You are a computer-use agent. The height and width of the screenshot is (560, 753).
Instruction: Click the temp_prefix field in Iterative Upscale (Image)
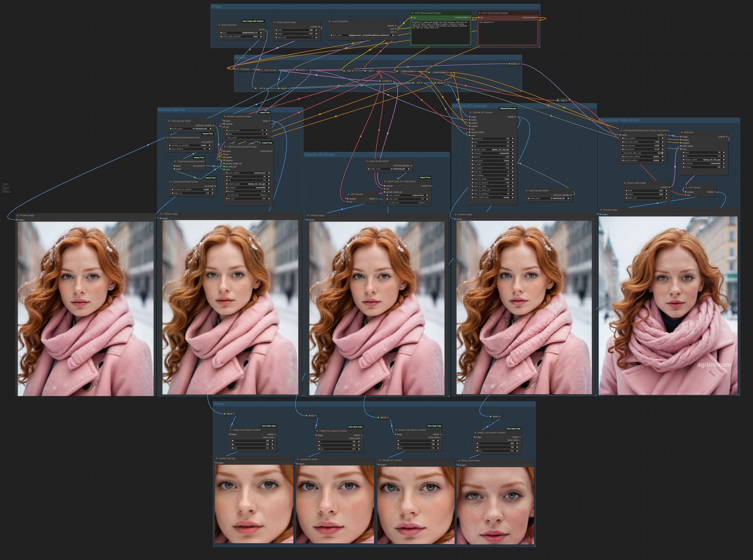[247, 138]
